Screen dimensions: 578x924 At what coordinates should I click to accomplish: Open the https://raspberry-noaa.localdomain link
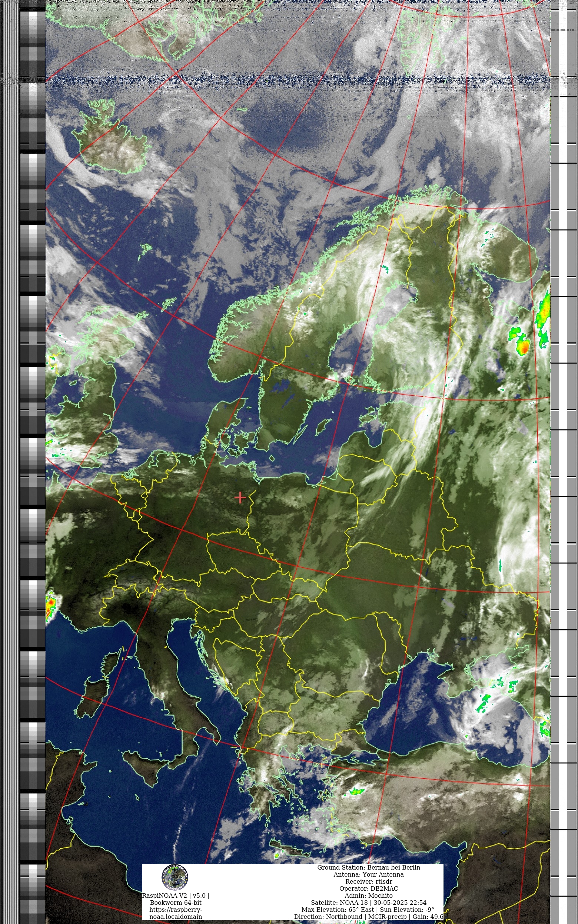176,913
